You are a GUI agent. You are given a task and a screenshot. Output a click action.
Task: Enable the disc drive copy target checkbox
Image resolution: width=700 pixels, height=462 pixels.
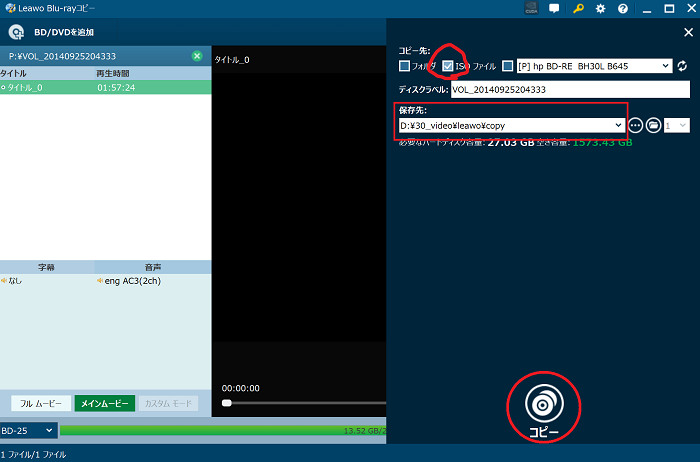[508, 66]
